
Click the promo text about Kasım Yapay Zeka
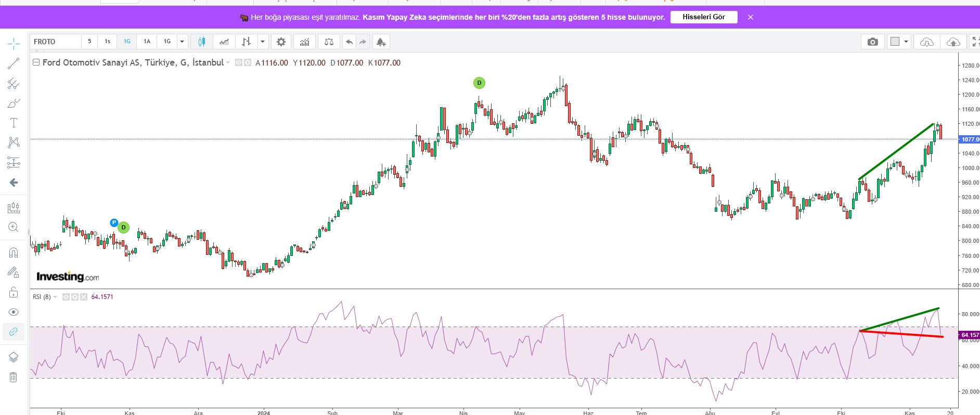point(514,17)
